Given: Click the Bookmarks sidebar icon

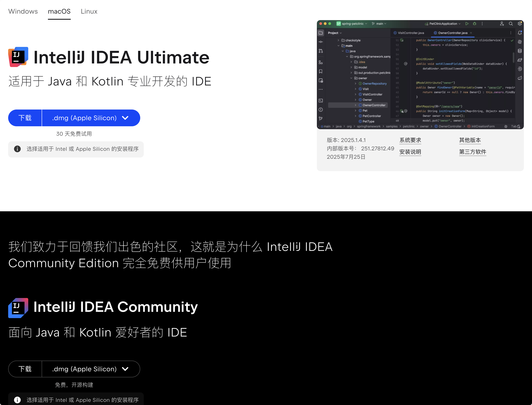Looking at the screenshot, I should point(321,71).
